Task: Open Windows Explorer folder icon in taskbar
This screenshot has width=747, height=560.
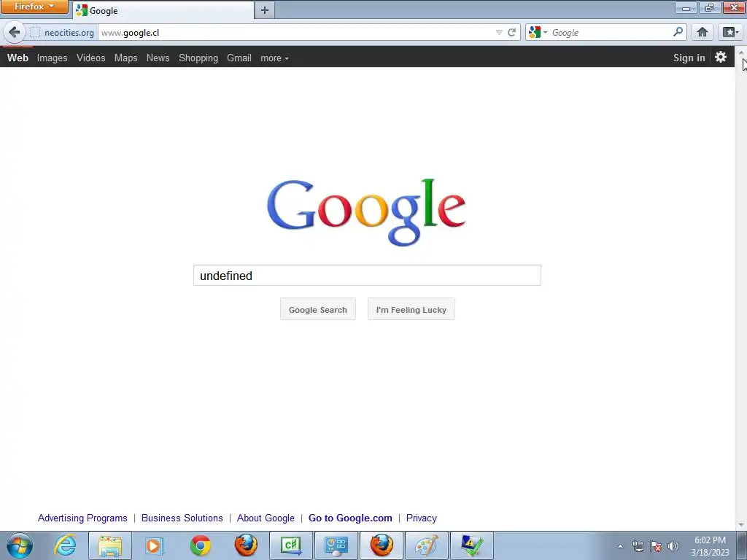Action: [x=110, y=545]
